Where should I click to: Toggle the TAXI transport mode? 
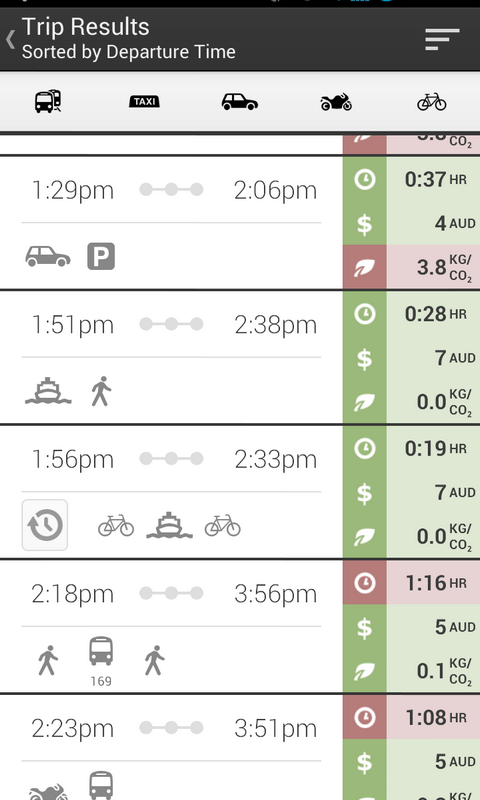coord(144,102)
